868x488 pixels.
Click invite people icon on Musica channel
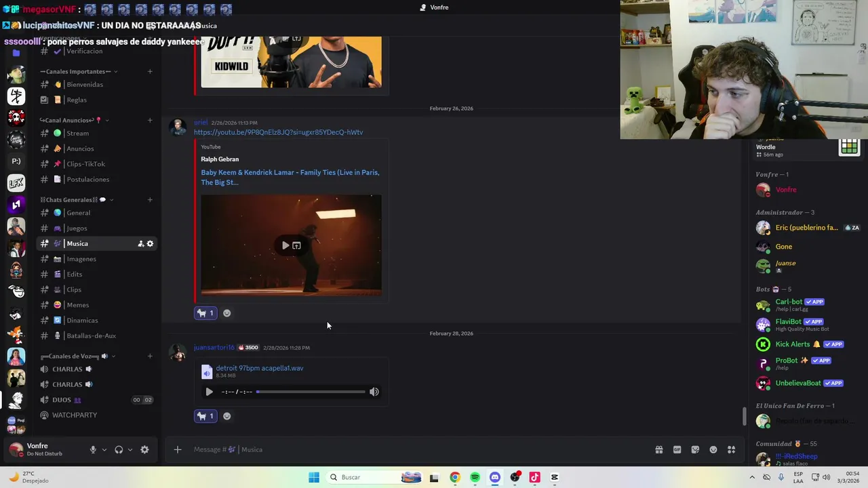(141, 244)
